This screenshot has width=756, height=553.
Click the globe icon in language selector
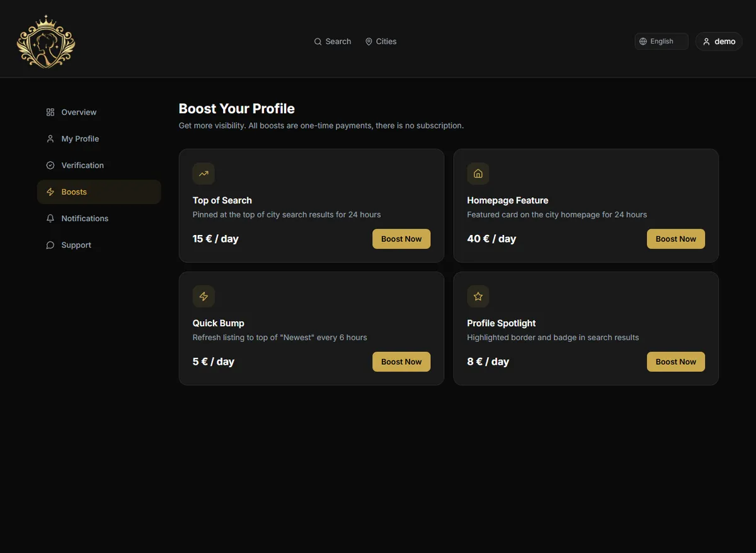pos(643,42)
